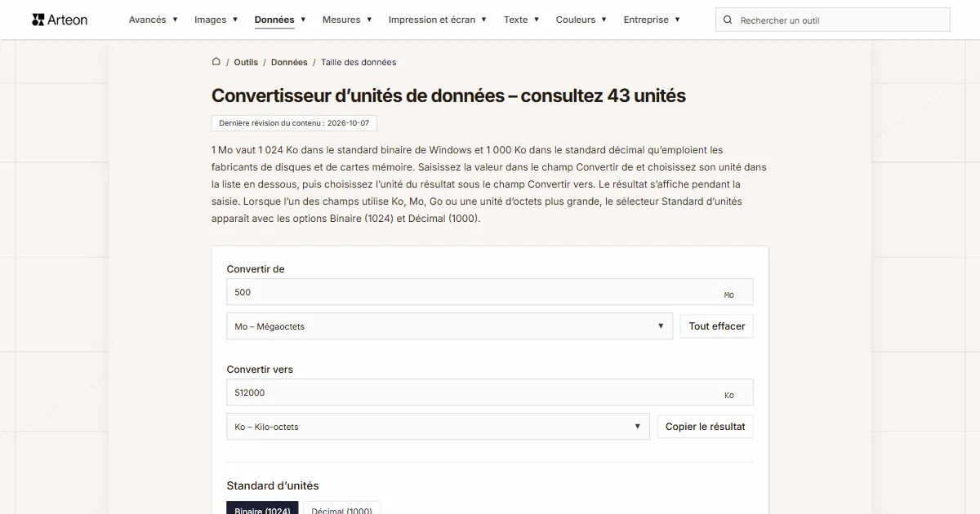Click the Arteon logo

[x=60, y=20]
